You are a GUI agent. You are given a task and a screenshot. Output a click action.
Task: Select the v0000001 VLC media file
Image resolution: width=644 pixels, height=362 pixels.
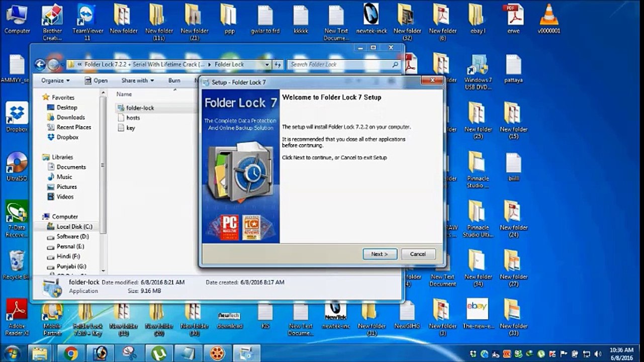(x=548, y=19)
